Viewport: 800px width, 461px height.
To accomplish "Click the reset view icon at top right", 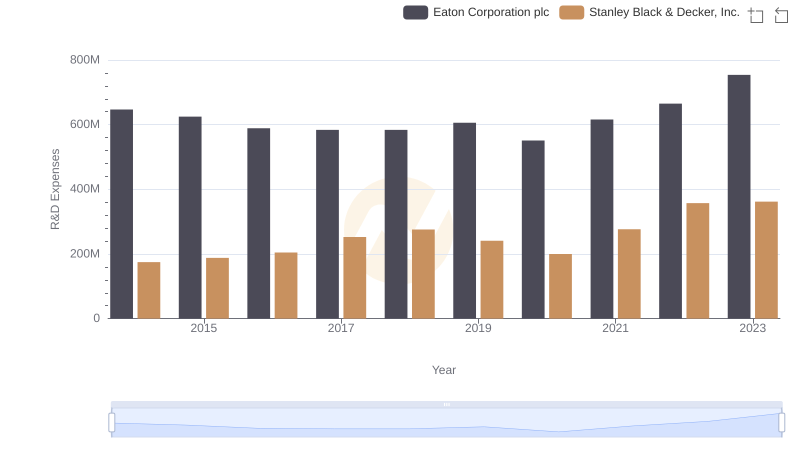I will click(782, 14).
